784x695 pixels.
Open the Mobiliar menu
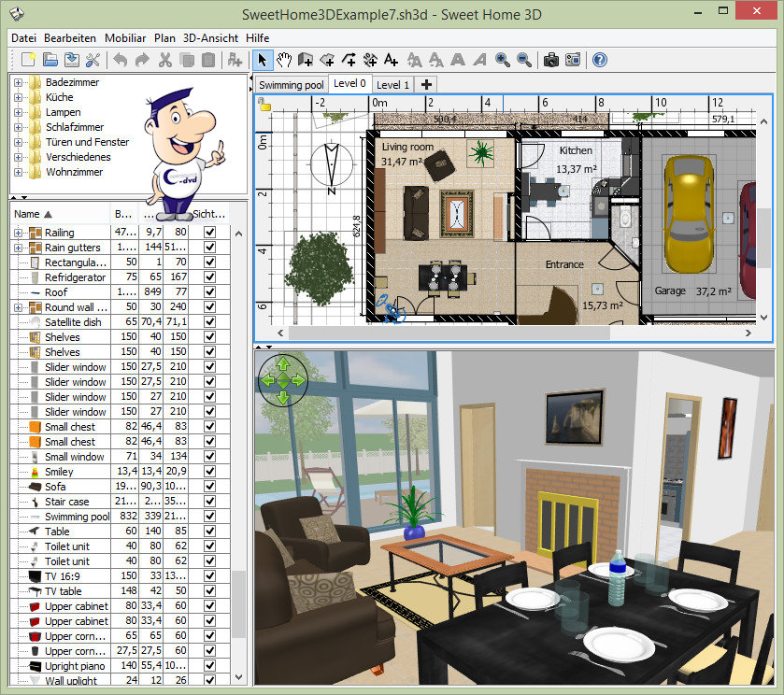124,38
